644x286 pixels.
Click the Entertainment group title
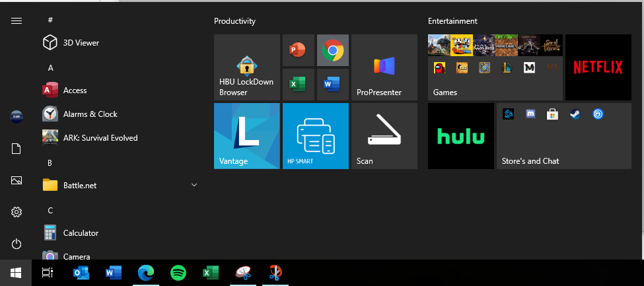[452, 21]
